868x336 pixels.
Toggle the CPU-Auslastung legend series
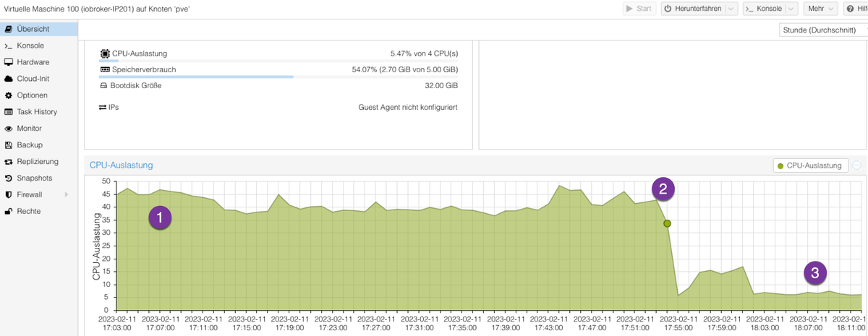[810, 165]
